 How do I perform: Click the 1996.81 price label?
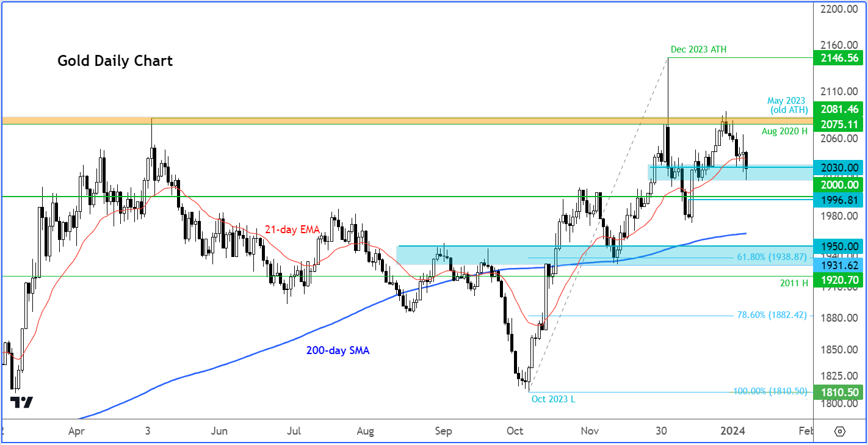837,200
